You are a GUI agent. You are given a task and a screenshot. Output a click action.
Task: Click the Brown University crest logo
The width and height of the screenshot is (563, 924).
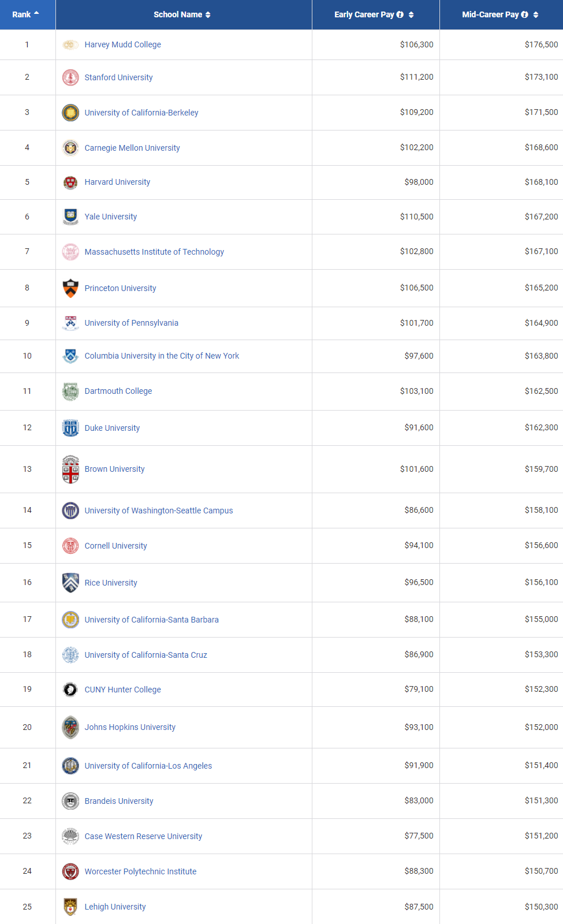coord(70,469)
